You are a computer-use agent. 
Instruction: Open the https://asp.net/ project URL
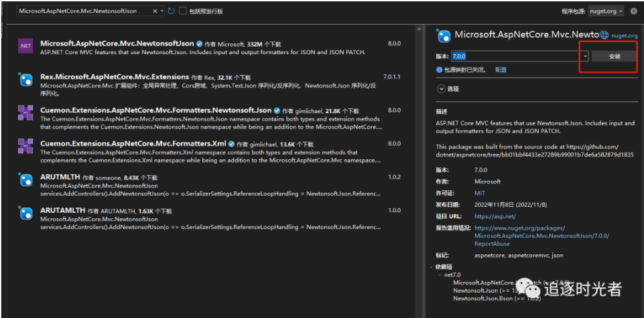click(x=495, y=216)
